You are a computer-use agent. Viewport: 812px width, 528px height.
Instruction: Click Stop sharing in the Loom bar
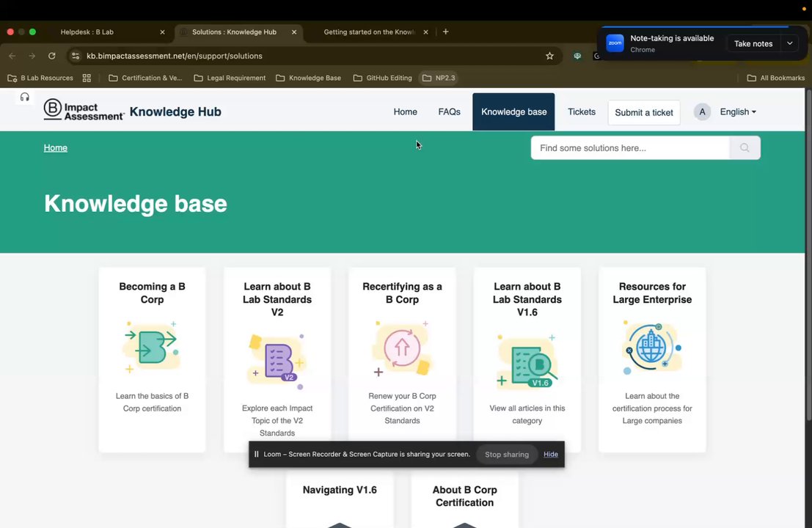click(506, 455)
